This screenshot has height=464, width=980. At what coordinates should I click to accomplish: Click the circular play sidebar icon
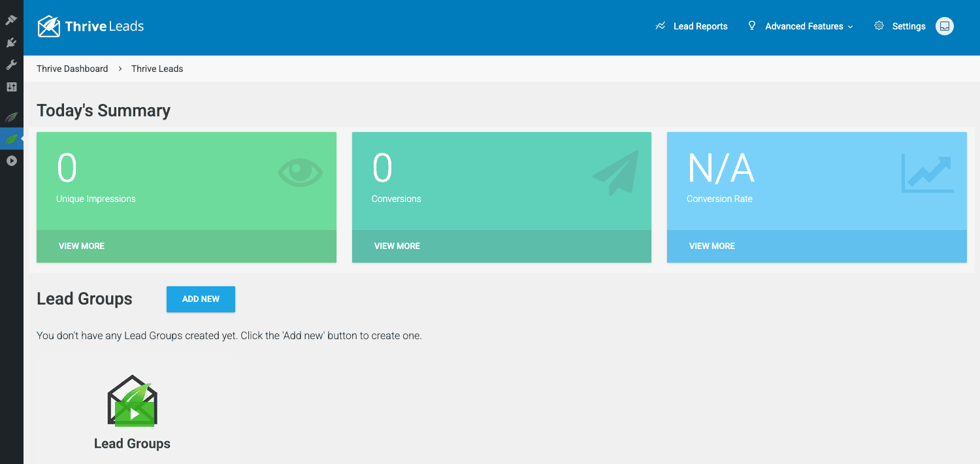(x=11, y=161)
